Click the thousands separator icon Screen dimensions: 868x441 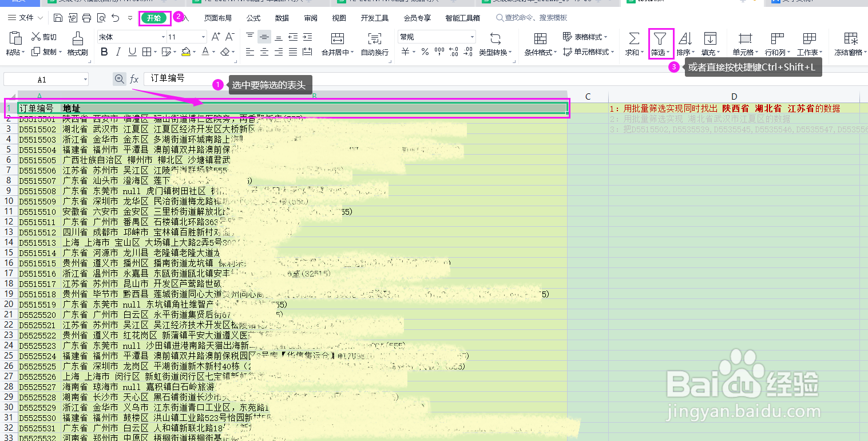(439, 52)
